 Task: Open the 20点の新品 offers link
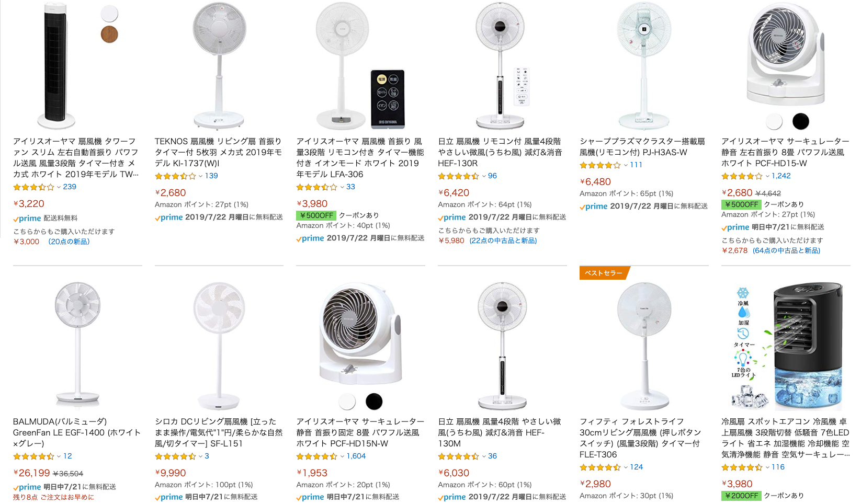click(69, 242)
